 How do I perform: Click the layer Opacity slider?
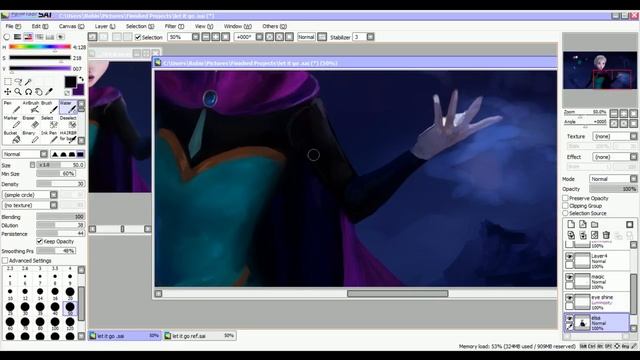pos(613,189)
